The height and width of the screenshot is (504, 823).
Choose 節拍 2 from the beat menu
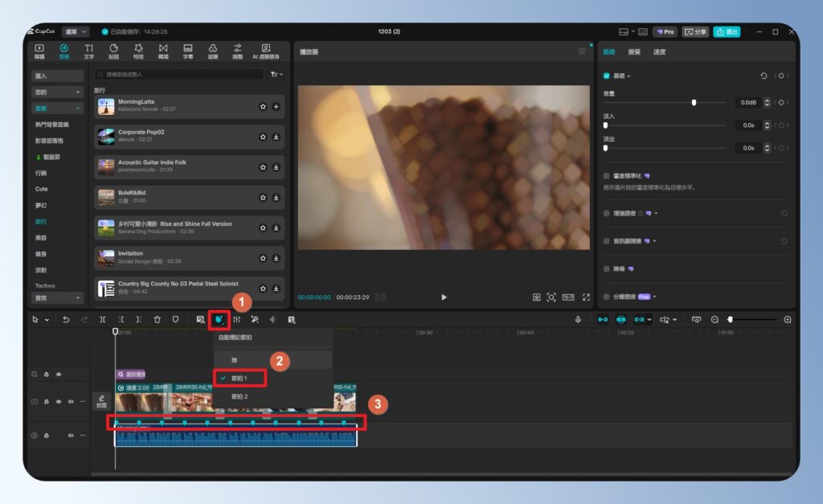pos(240,396)
